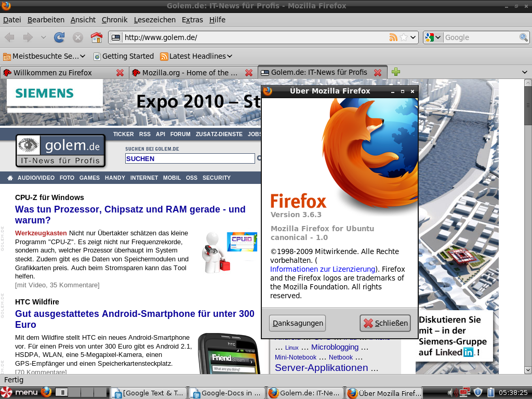Start search using the Google magnifier icon
Screen dimensions: 532x399
click(x=523, y=37)
